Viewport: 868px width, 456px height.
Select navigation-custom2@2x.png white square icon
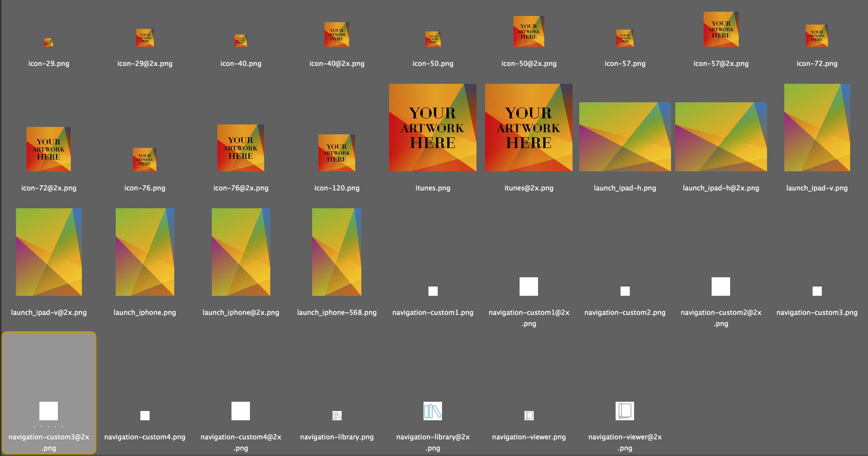pos(721,286)
